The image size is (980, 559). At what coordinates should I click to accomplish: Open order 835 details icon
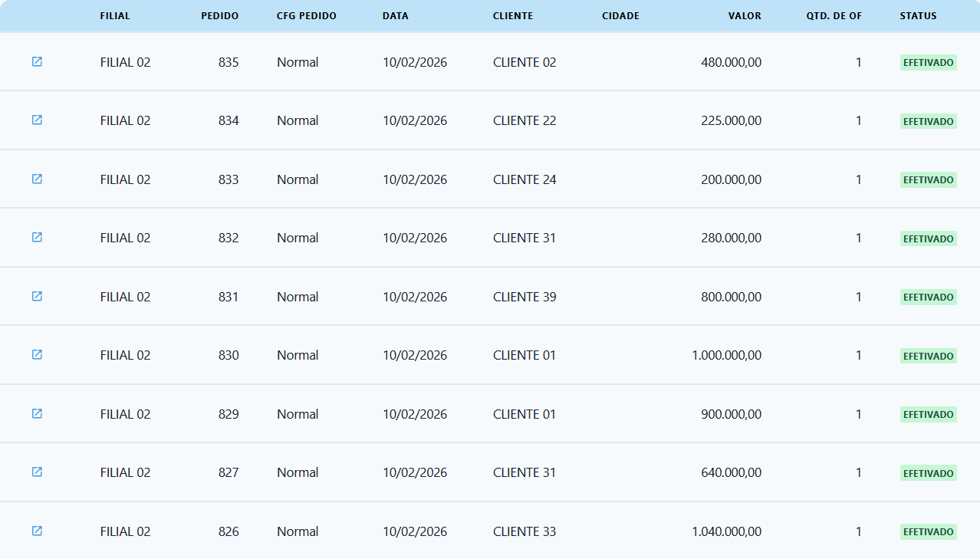point(37,61)
